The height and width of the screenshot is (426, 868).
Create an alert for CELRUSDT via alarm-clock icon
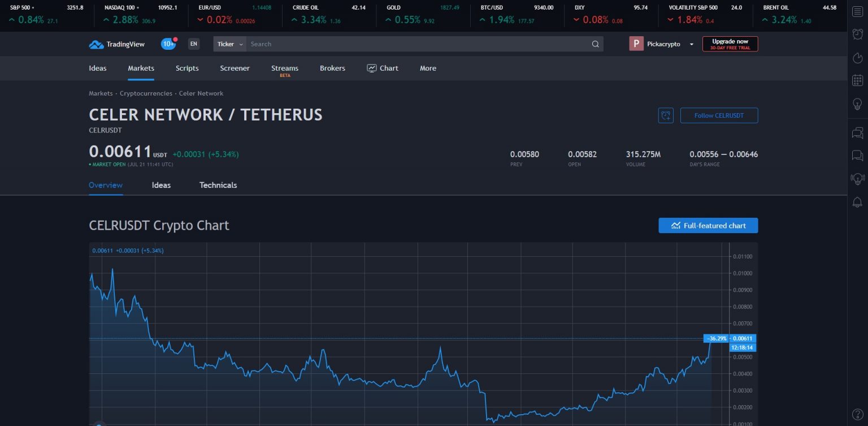(x=666, y=115)
